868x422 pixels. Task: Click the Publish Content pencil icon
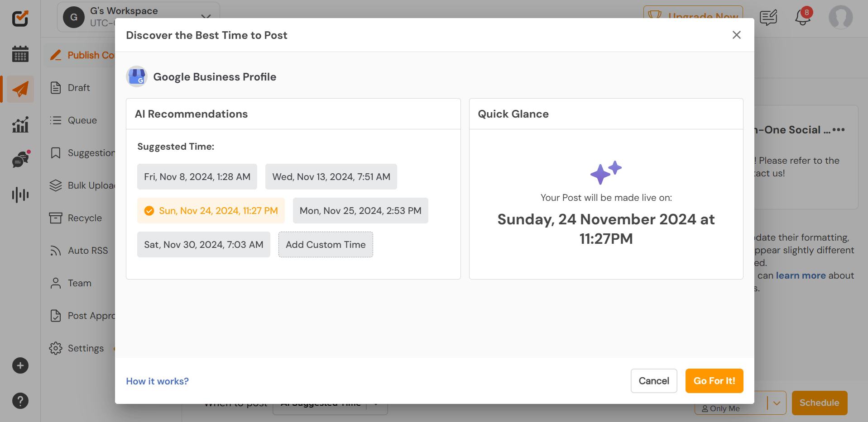coord(56,55)
